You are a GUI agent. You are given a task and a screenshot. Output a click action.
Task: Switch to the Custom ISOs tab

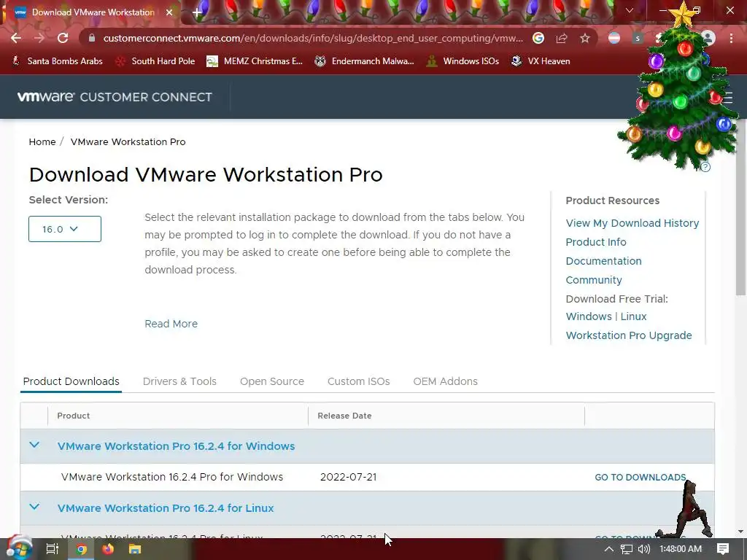(359, 381)
